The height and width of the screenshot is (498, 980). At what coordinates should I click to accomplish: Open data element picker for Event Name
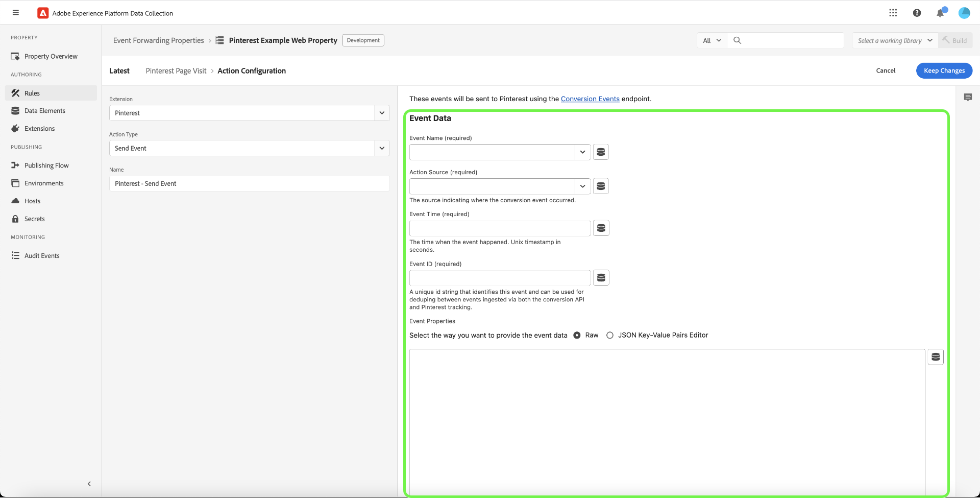pyautogui.click(x=601, y=152)
